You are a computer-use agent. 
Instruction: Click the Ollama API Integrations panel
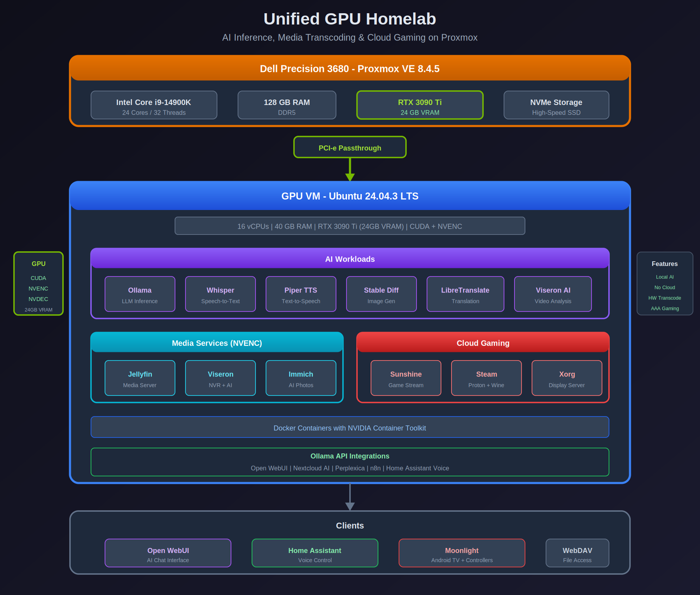pyautogui.click(x=350, y=462)
